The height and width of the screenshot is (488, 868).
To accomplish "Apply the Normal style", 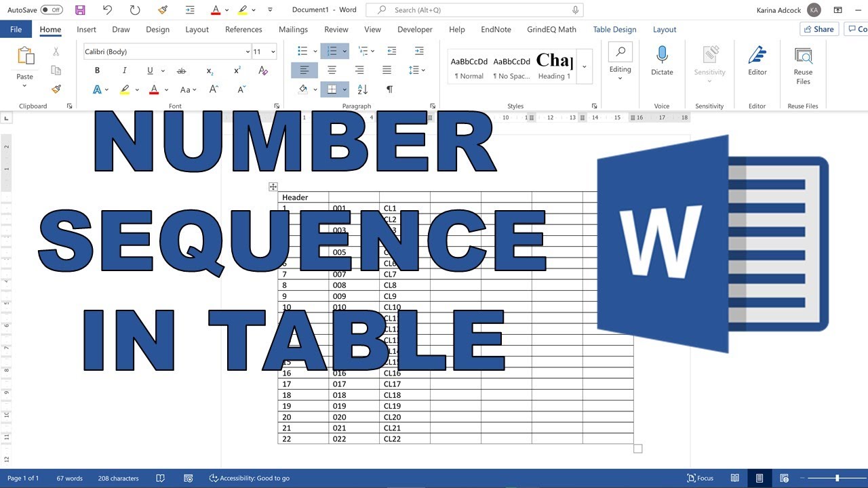I will click(x=469, y=67).
